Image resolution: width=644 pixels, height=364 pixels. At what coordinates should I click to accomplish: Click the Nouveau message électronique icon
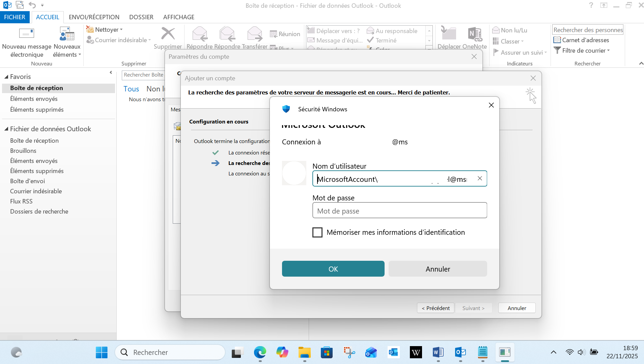pos(27,34)
